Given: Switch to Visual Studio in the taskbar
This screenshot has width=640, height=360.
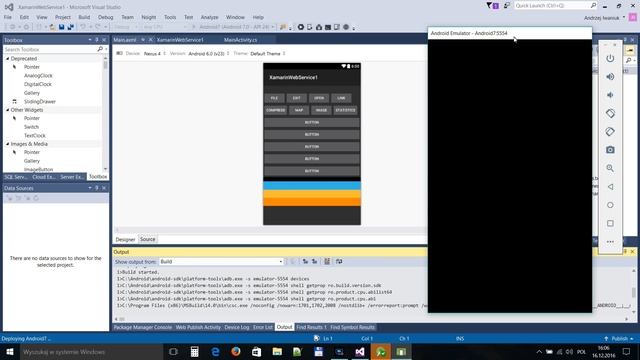Looking at the screenshot, I should tap(360, 351).
